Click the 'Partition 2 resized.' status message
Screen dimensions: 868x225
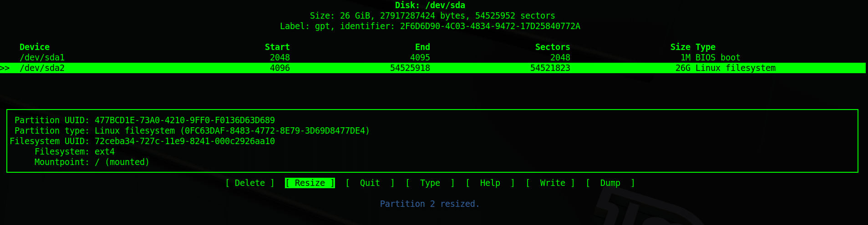tap(430, 204)
